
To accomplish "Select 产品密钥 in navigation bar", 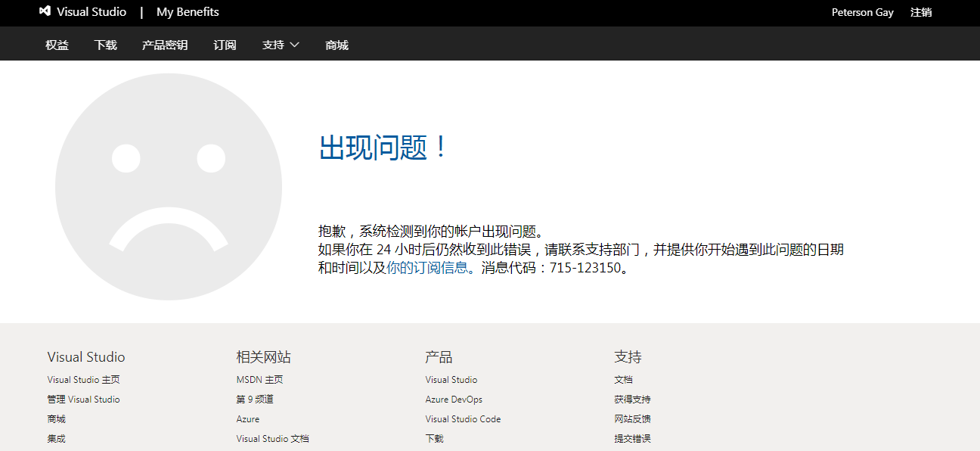I will tap(165, 45).
